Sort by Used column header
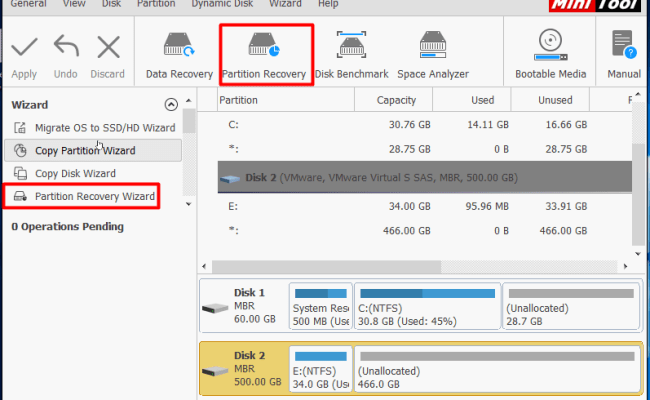Image resolution: width=650 pixels, height=400 pixels. (x=472, y=100)
